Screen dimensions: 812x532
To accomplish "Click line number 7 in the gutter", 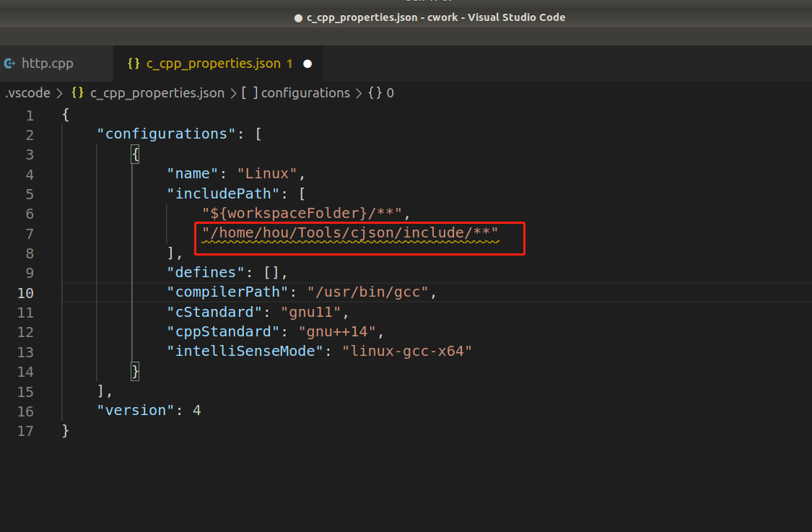I will pos(30,232).
